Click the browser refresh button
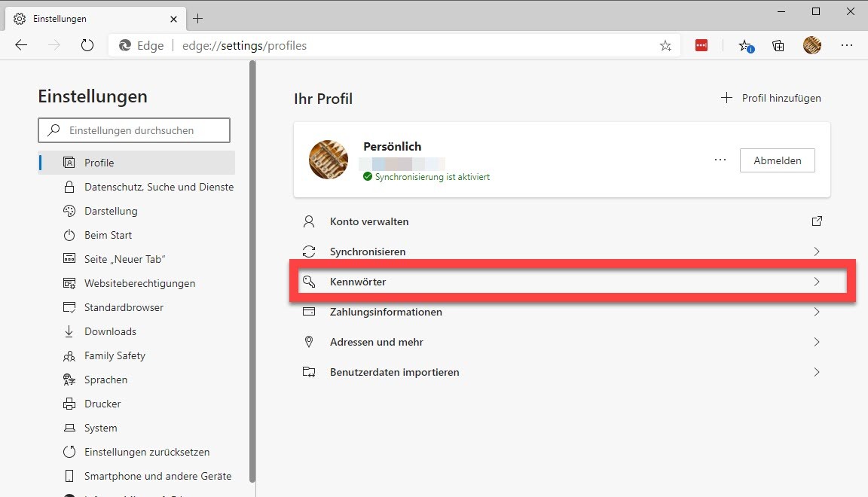 [87, 45]
